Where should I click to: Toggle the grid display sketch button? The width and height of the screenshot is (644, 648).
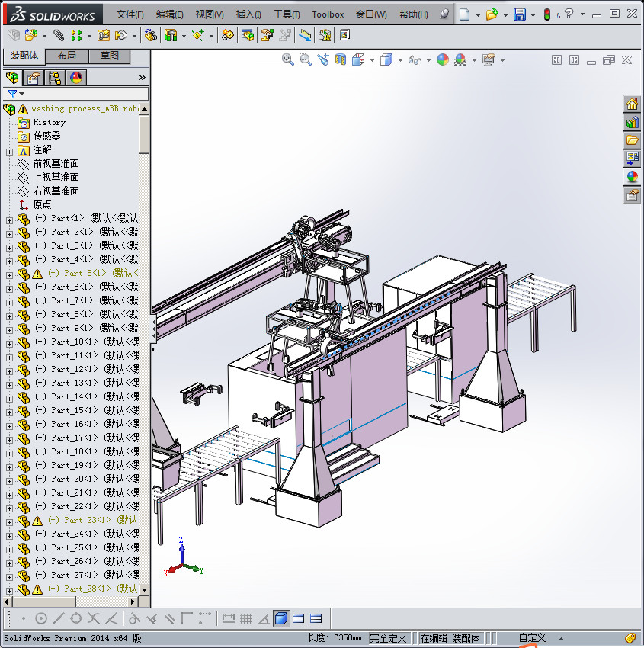tap(245, 618)
